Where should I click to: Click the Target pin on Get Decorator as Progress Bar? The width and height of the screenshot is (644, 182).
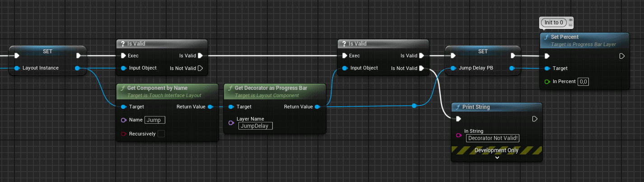coord(231,107)
